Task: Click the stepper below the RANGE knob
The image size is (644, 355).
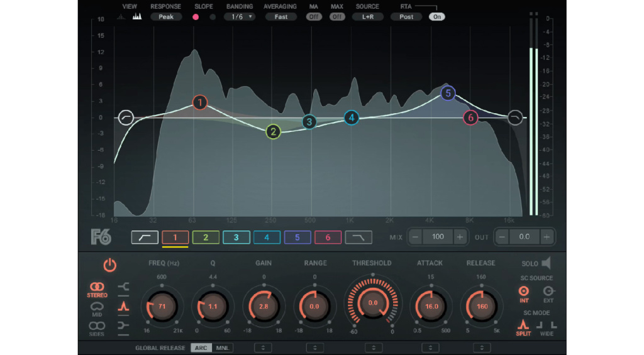Action: pyautogui.click(x=314, y=347)
